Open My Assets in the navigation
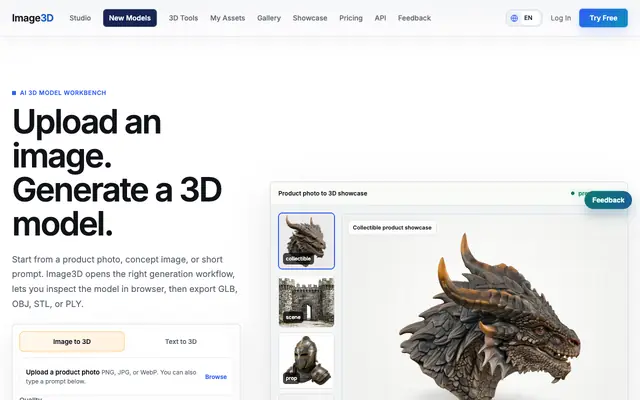Screen dimensions: 640x400 227,18
